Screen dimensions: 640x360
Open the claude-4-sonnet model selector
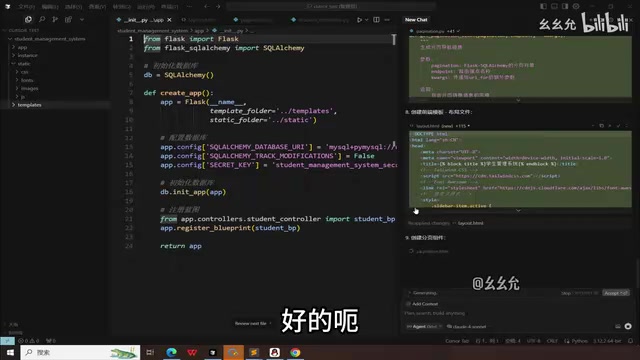[x=467, y=327]
